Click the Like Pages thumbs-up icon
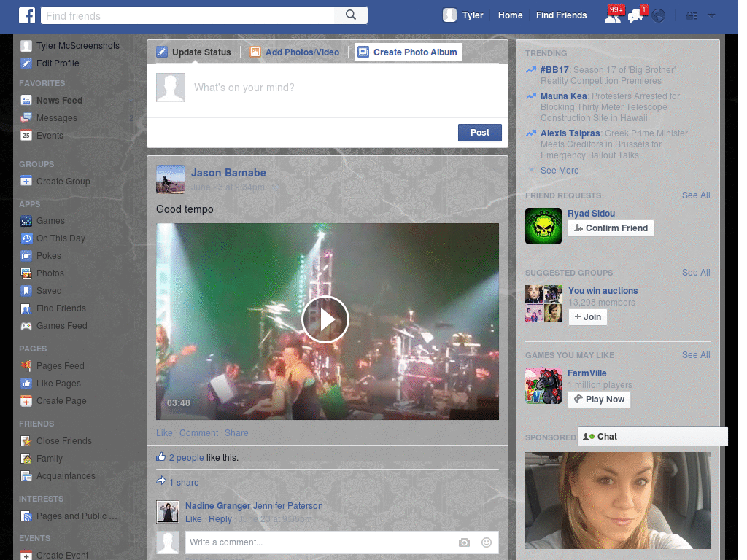Viewport: 747px width, 560px height. [26, 384]
